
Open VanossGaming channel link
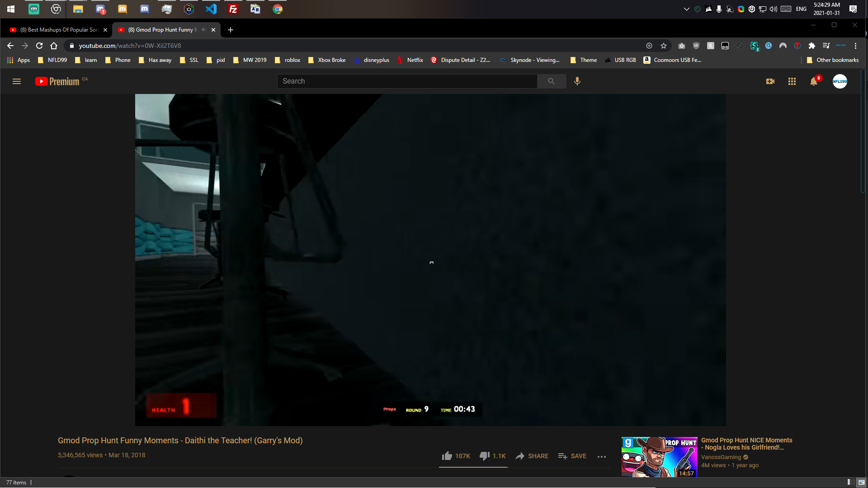click(721, 457)
